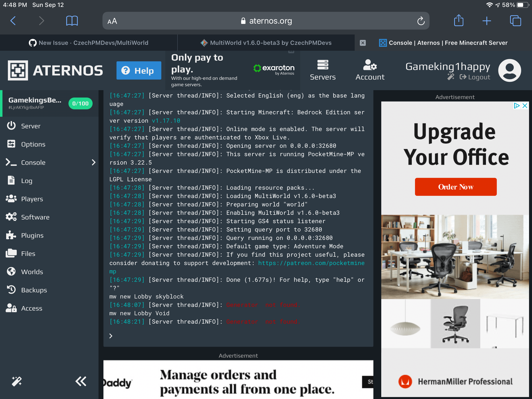Viewport: 532px width, 399px height.
Task: Go to the Servers list
Action: click(323, 70)
